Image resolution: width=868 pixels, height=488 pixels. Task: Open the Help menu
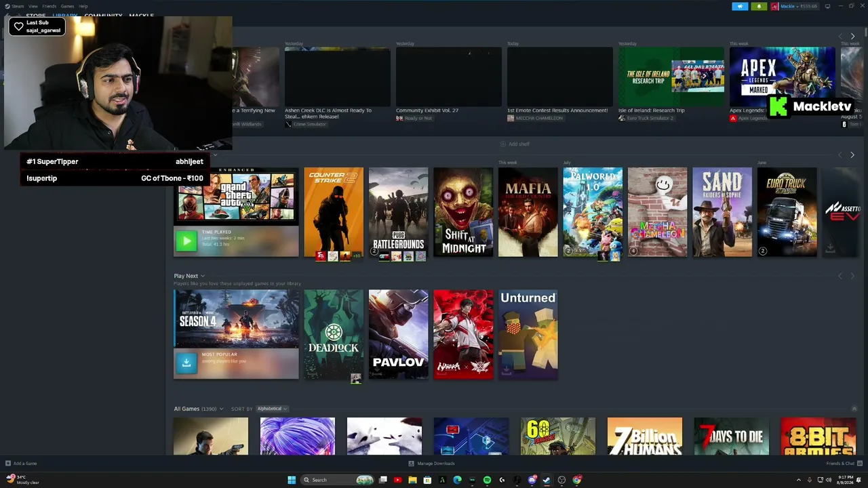pyautogui.click(x=83, y=6)
